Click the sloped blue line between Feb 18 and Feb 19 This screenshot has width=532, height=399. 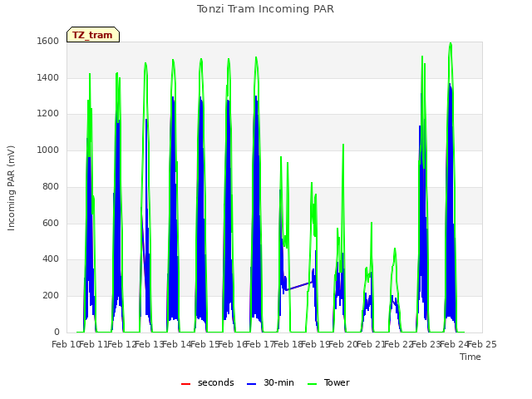click(x=299, y=286)
